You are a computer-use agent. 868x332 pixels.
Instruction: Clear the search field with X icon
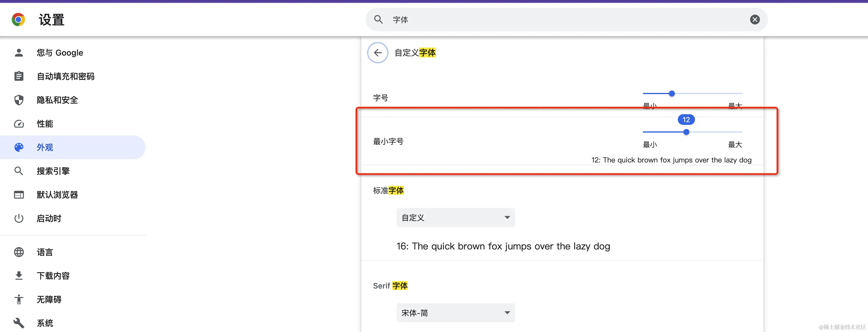click(x=754, y=20)
